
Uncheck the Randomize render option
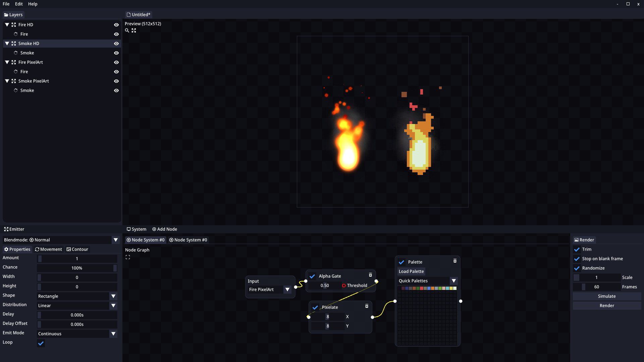click(577, 268)
